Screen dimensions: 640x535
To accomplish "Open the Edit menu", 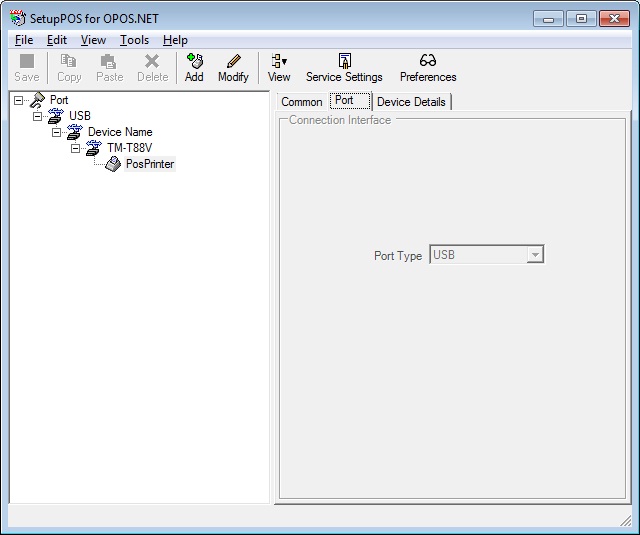I will point(57,40).
